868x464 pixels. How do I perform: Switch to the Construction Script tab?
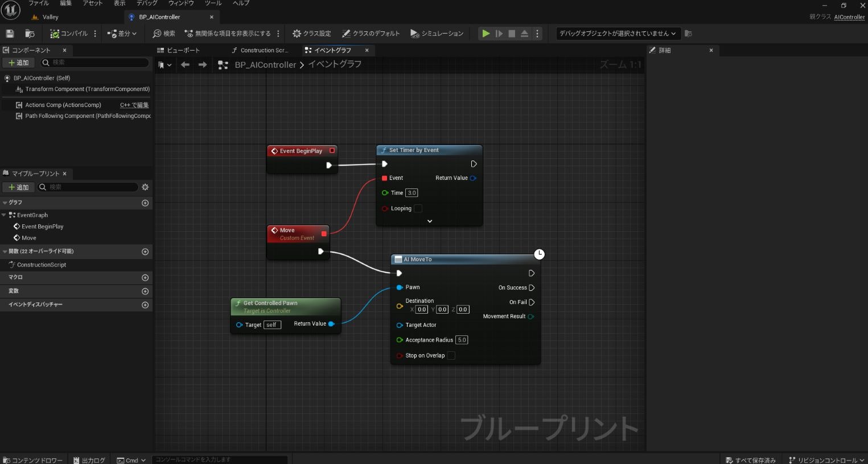pyautogui.click(x=260, y=50)
